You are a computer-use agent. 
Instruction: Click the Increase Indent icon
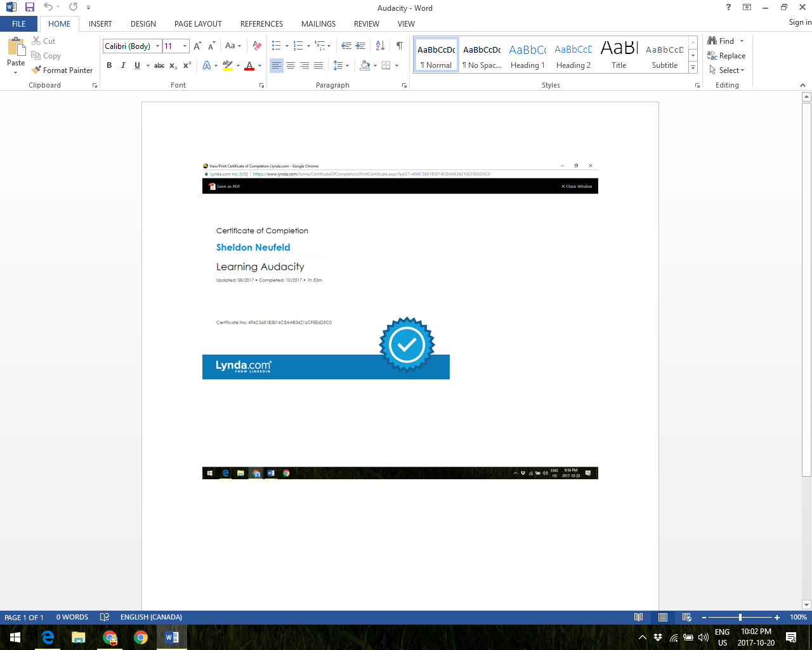tap(360, 46)
